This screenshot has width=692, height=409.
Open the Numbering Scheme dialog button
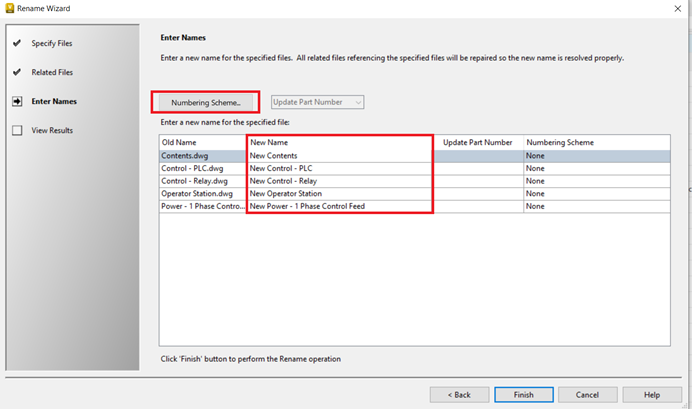pos(206,102)
